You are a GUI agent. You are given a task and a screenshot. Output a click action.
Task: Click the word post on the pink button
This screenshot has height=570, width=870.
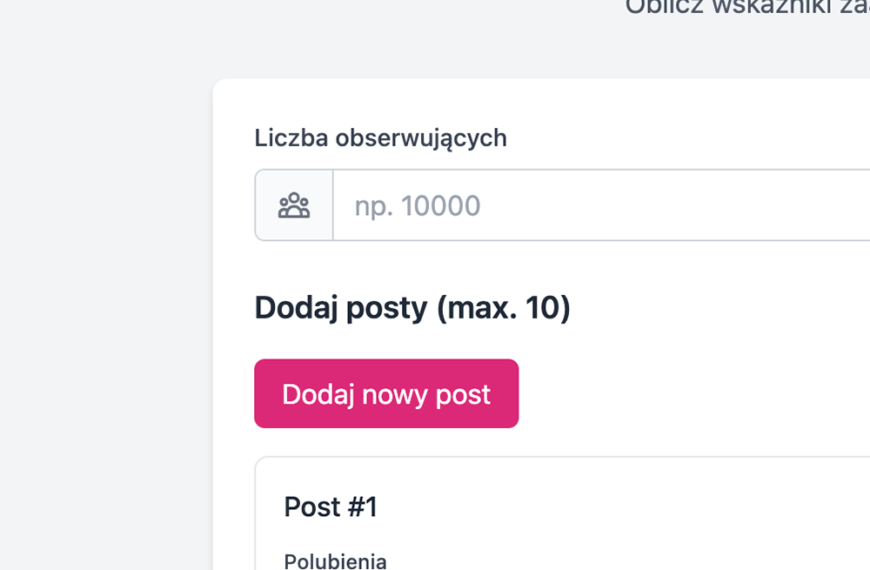pyautogui.click(x=463, y=394)
